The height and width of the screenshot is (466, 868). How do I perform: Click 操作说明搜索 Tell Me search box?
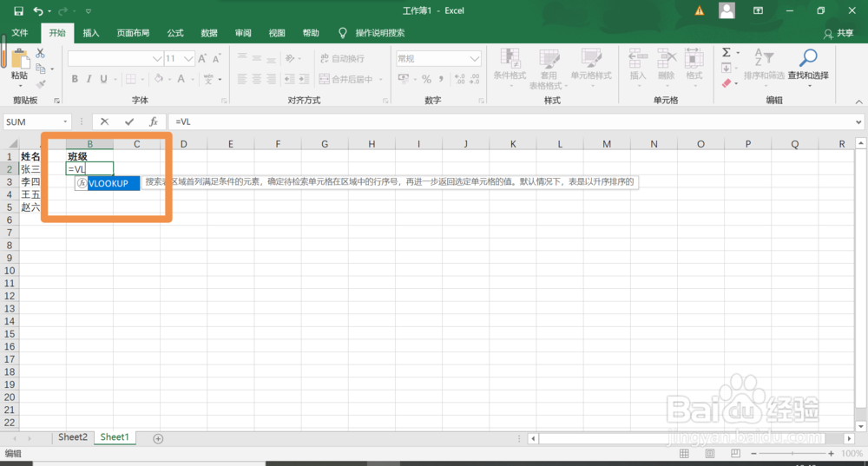[380, 33]
